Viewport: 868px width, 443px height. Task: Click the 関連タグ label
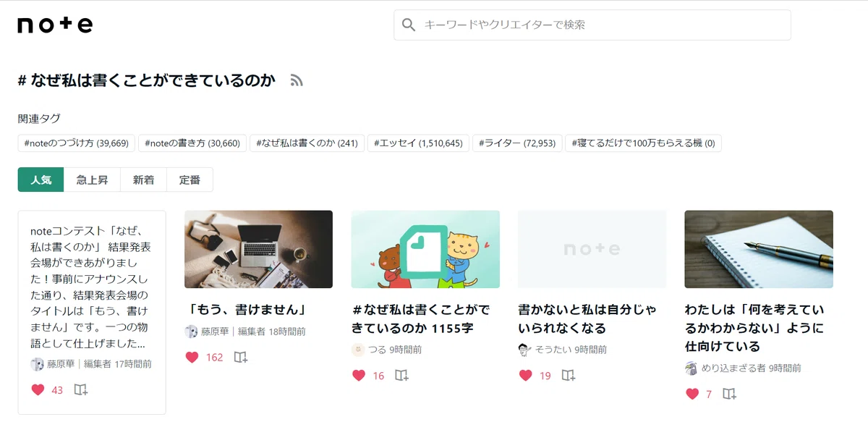coord(39,119)
